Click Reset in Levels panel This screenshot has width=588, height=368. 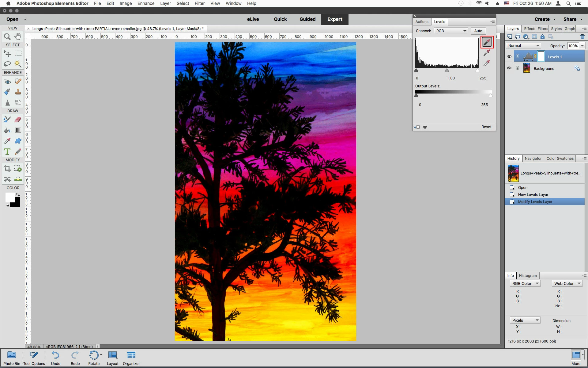point(486,127)
